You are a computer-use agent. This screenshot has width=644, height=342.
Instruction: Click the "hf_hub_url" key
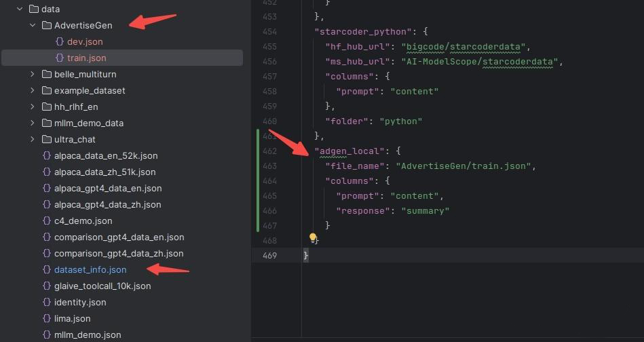[358, 47]
